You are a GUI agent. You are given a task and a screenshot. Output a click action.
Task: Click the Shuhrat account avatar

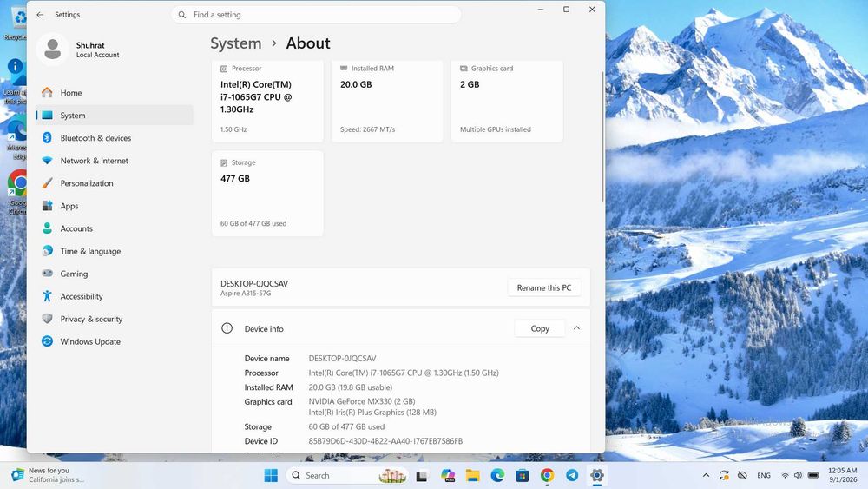coord(53,50)
